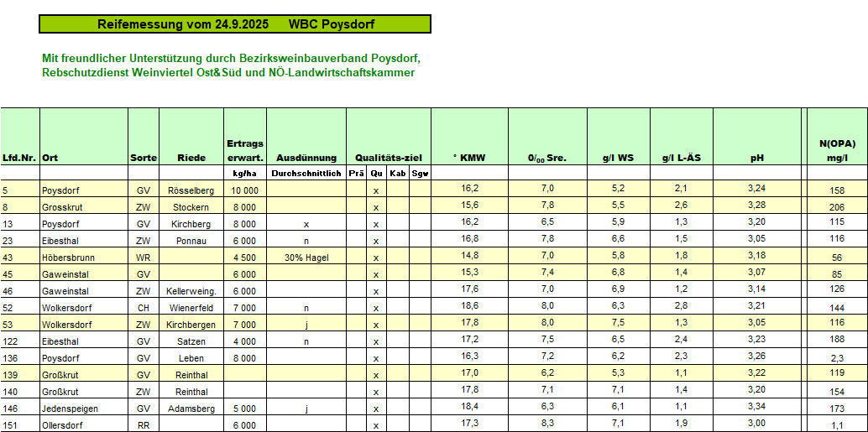This screenshot has width=868, height=432.
Task: Select the 'Jedenspeigen' location cell
Action: click(x=70, y=409)
